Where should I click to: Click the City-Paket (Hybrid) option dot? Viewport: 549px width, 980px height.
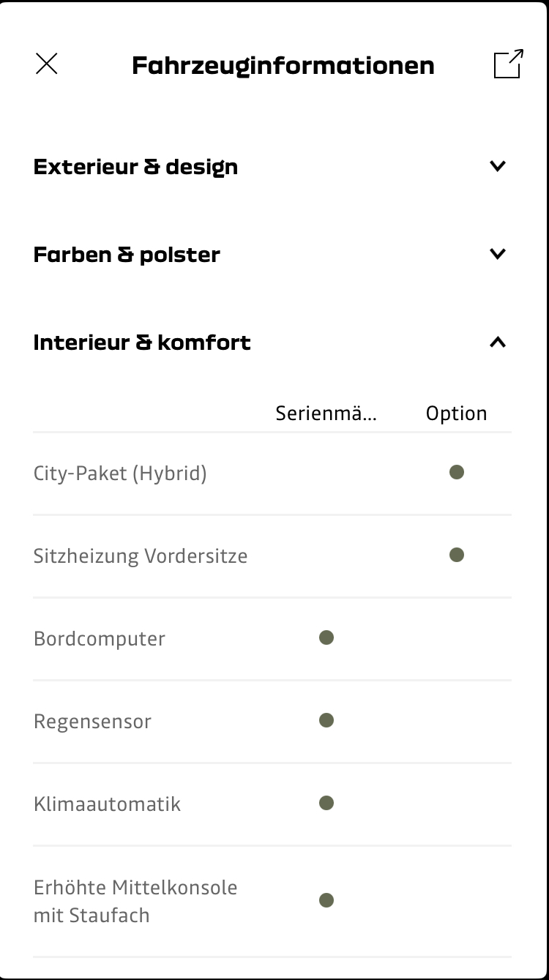[x=457, y=473]
